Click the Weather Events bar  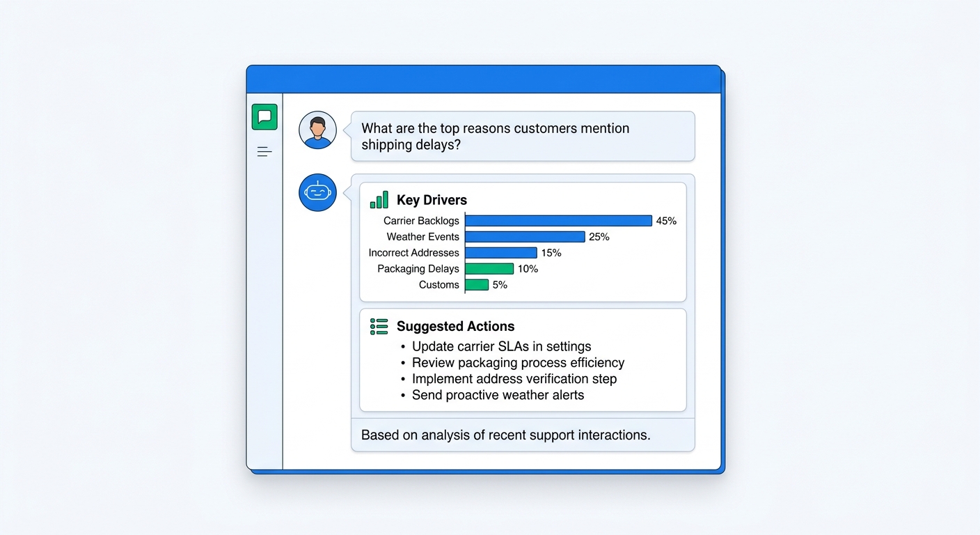525,237
